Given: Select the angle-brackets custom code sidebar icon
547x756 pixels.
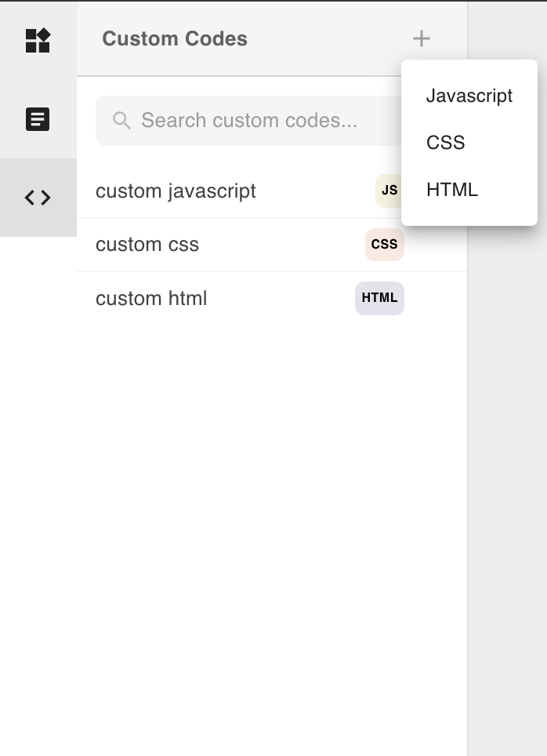Looking at the screenshot, I should (x=38, y=198).
